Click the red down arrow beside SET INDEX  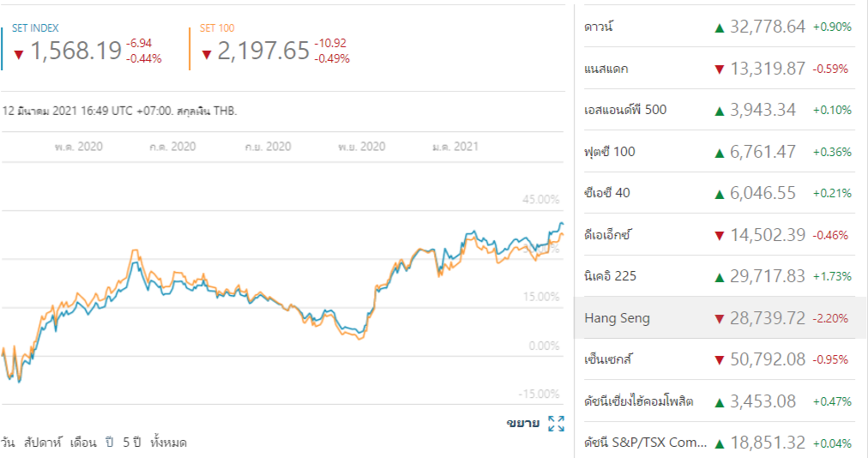point(19,54)
